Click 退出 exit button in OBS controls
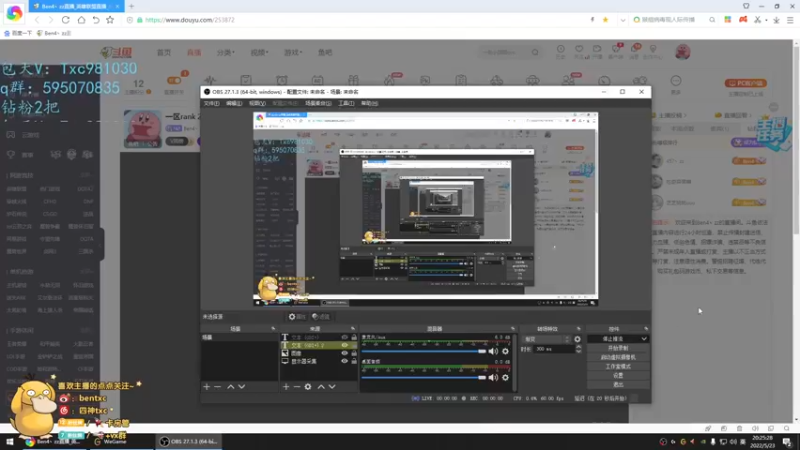 618,385
